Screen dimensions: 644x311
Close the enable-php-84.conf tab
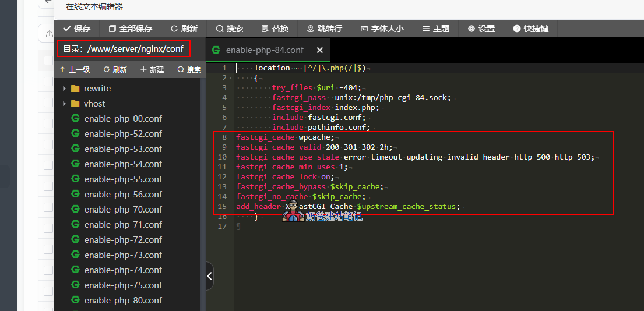pyautogui.click(x=319, y=50)
